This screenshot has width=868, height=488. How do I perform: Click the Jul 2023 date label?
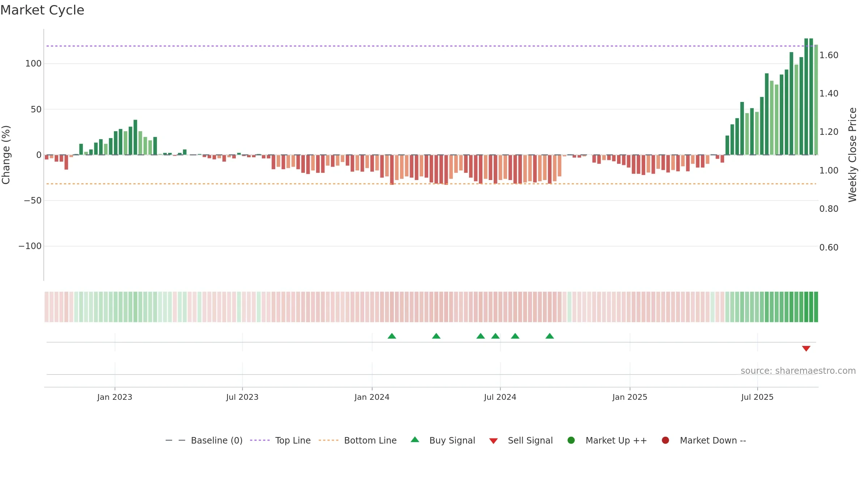[x=242, y=397]
